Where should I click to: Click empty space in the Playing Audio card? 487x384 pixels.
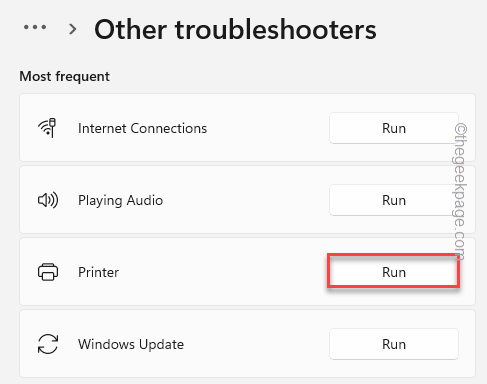(x=247, y=200)
